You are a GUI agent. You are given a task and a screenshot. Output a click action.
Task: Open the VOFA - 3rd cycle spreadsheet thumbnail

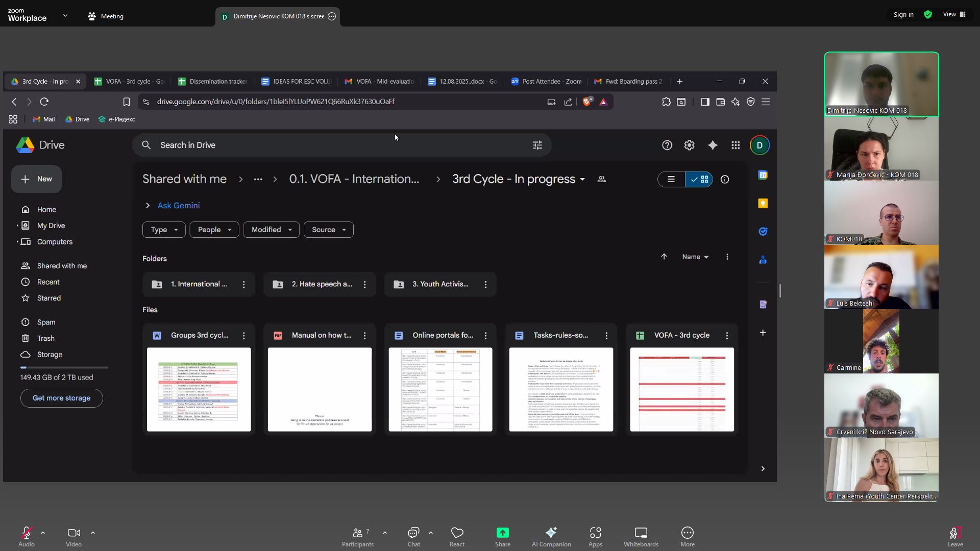pyautogui.click(x=682, y=389)
